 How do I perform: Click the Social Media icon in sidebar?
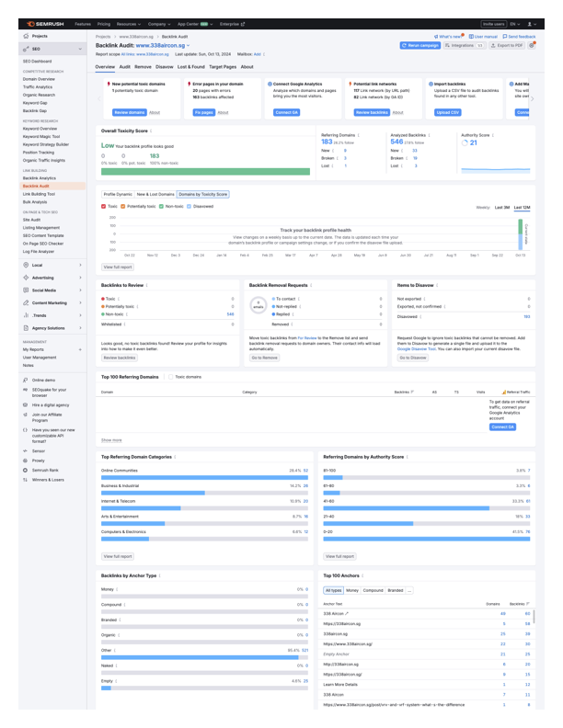25,290
